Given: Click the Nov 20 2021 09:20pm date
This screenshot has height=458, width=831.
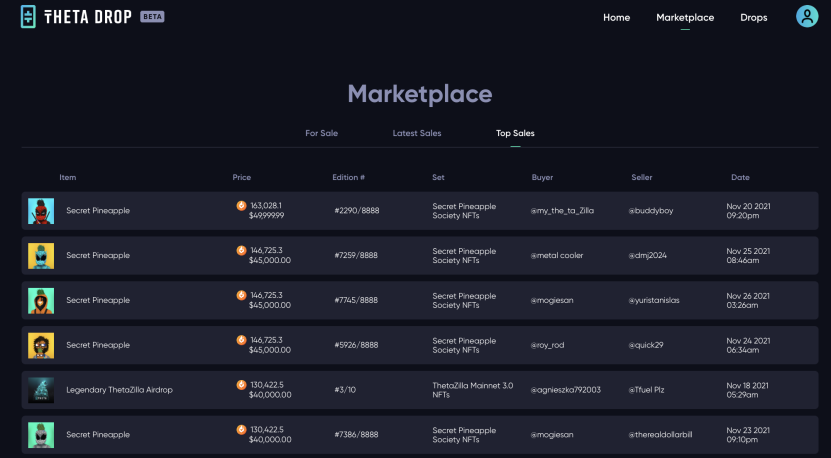Looking at the screenshot, I should pos(748,210).
